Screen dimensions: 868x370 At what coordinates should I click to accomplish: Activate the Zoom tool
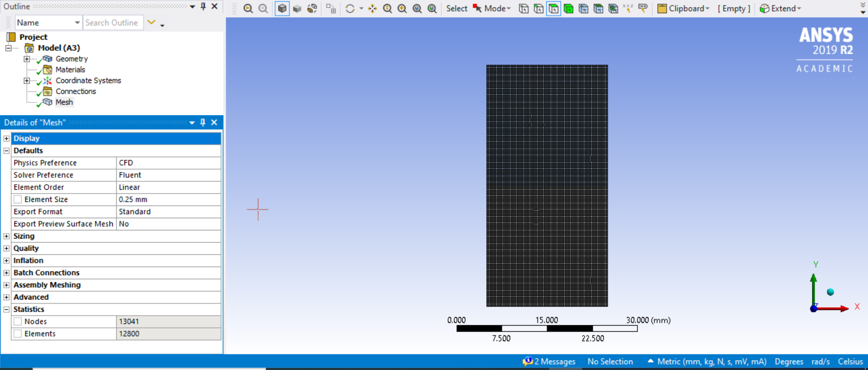click(387, 9)
